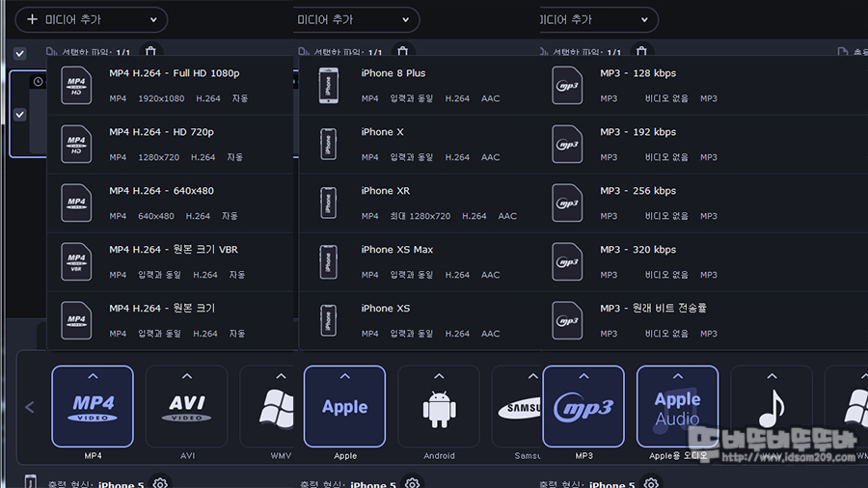Pick the MP4 H.264 640x480 preset icon

tap(76, 203)
